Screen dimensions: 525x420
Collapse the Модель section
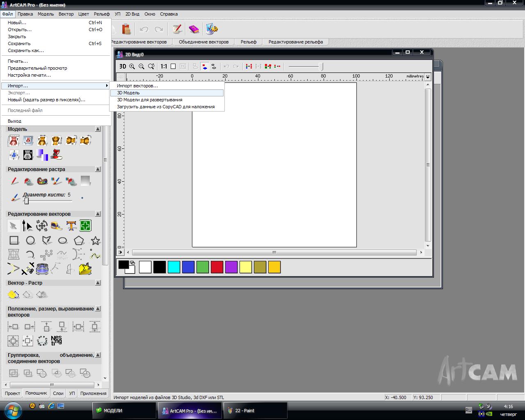(98, 129)
